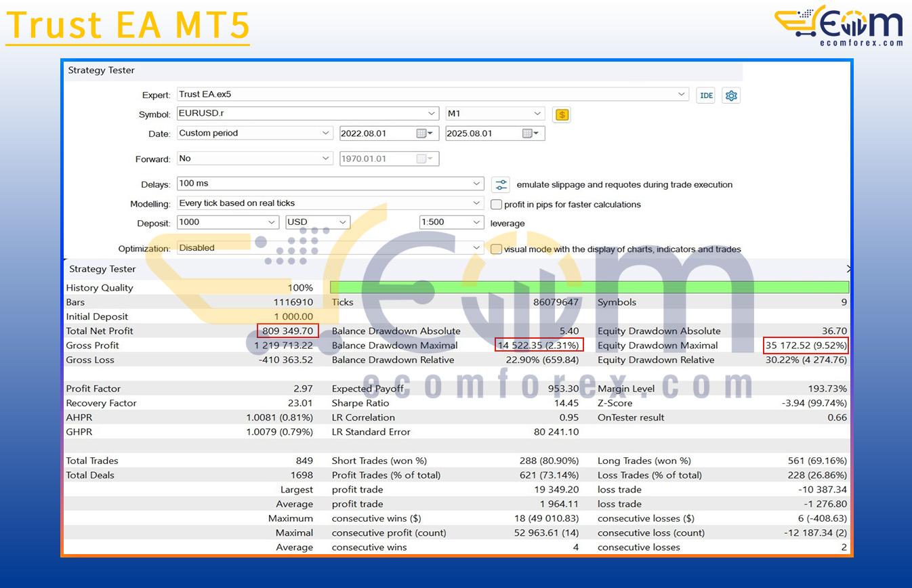912x588 pixels.
Task: Click Sharpe Ratio value 14.45
Action: (x=567, y=403)
